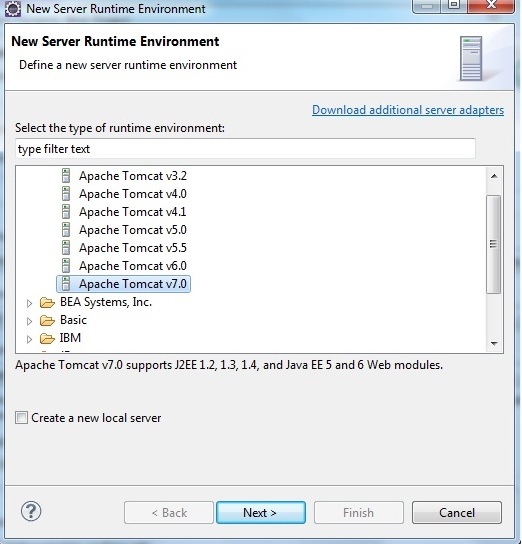
Task: Open help via the question mark icon
Action: coord(31,511)
